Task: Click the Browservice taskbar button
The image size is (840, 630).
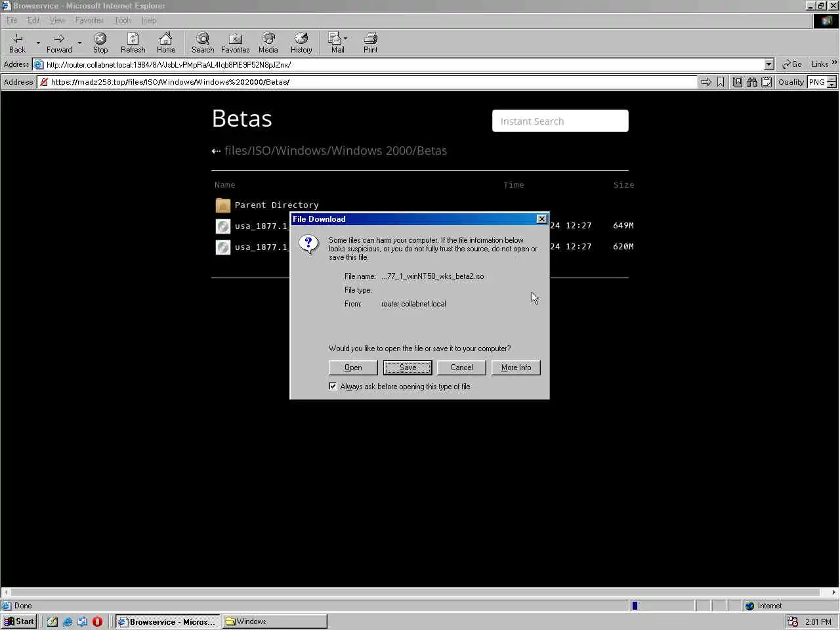Action: tap(168, 621)
